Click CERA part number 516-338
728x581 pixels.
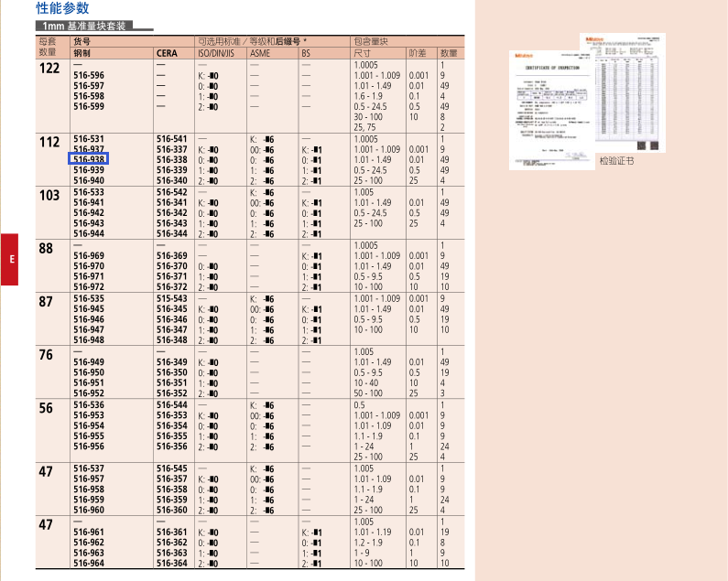tap(172, 159)
